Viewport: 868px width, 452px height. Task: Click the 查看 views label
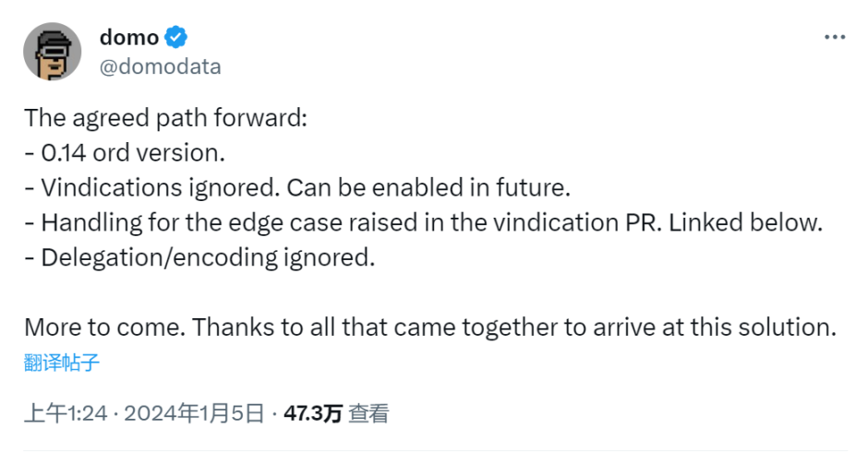368,413
